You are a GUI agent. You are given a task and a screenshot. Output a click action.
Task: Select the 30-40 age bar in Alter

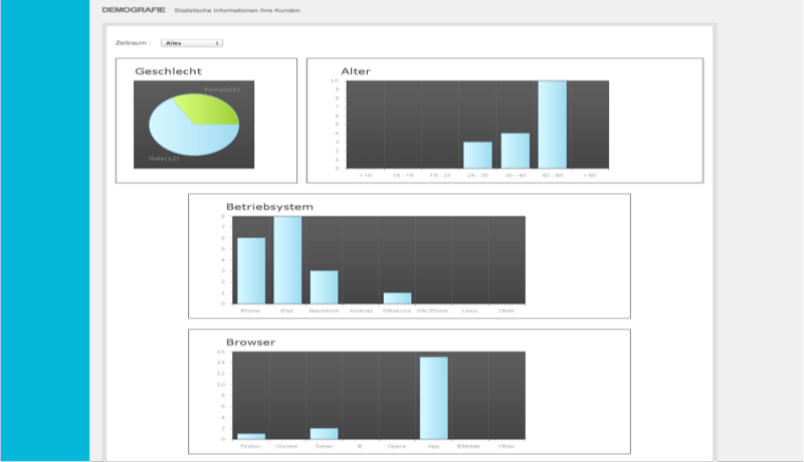515,150
